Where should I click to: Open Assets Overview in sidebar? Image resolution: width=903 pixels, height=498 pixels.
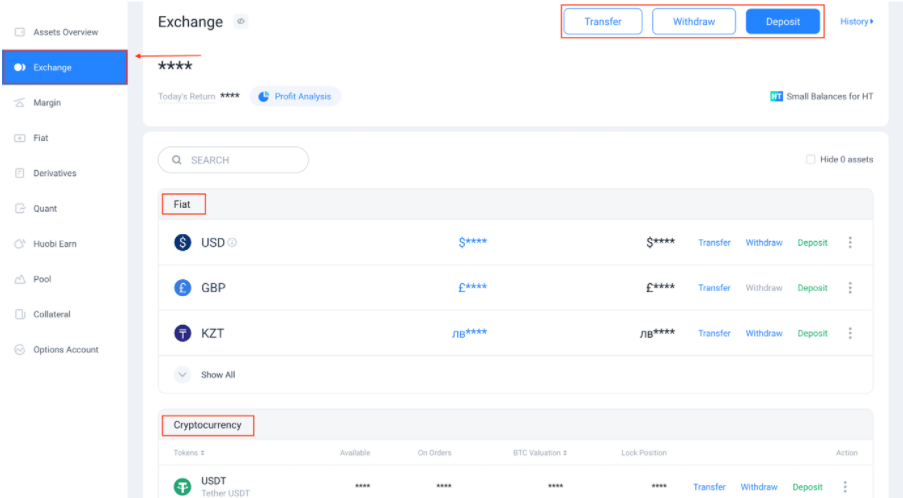click(x=64, y=32)
